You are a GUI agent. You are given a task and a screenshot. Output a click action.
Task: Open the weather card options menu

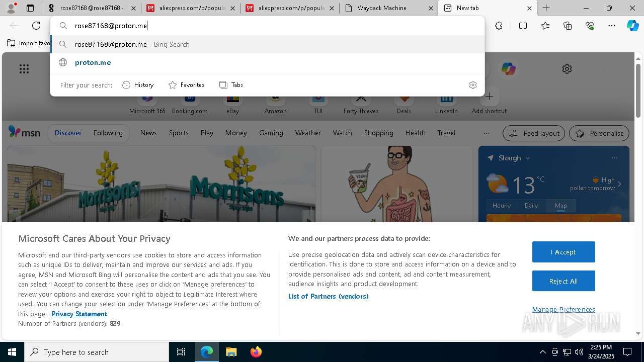614,158
